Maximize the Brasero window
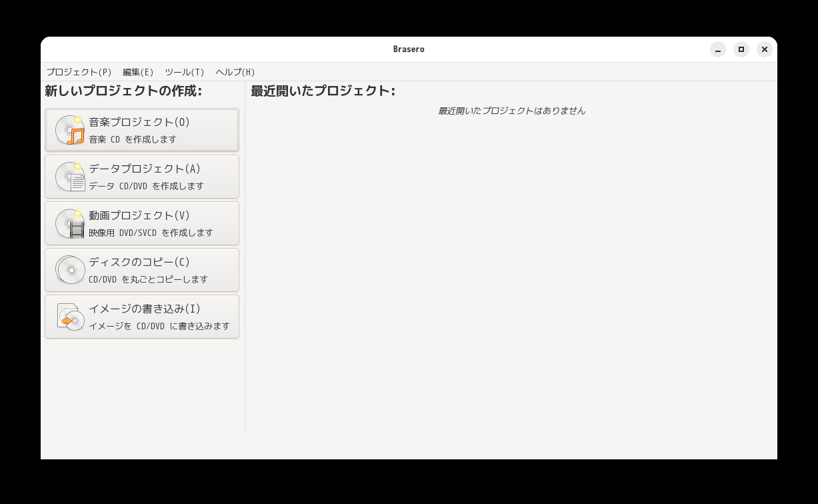The image size is (818, 504). coord(741,49)
